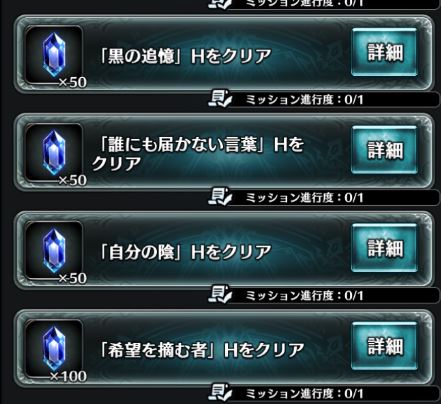
Task: Tap blue crystal reward of 「黒の追憶」 mission
Action: coord(54,55)
